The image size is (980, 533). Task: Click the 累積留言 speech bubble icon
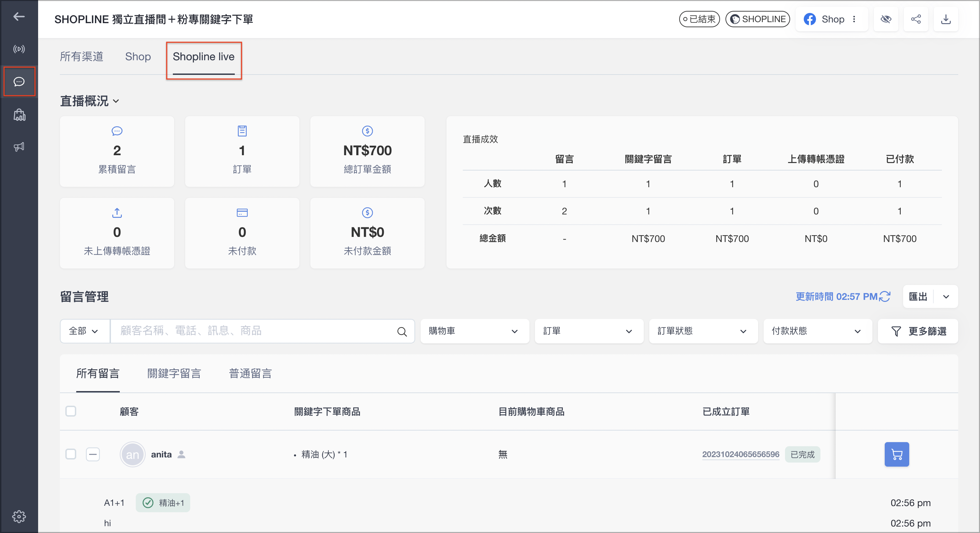coord(117,131)
